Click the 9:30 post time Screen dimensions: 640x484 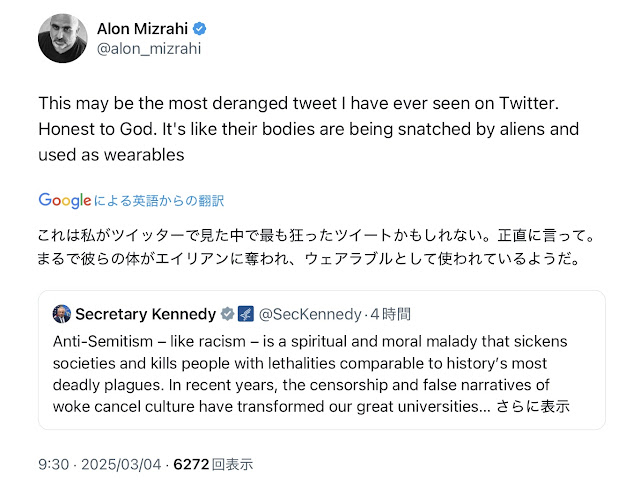tap(54, 464)
